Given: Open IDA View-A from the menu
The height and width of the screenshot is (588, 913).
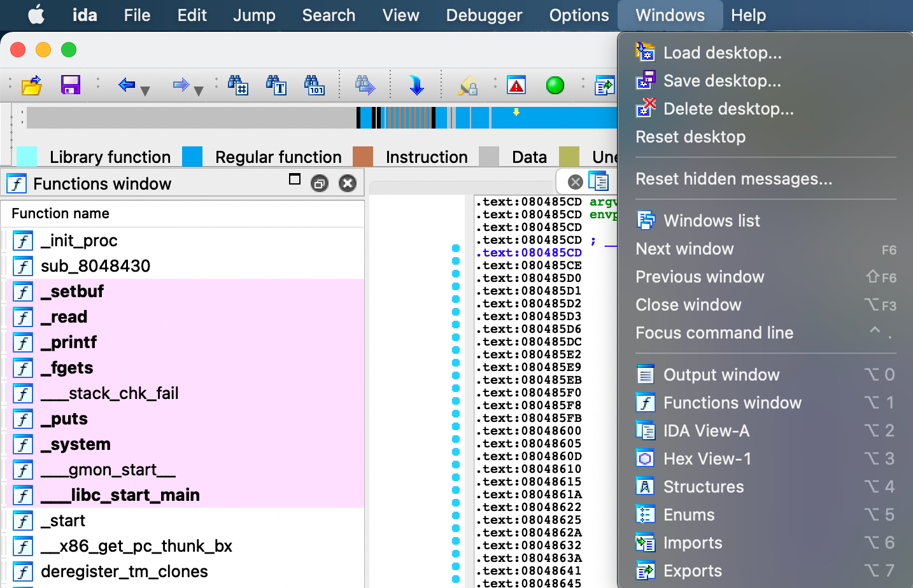Looking at the screenshot, I should tap(766, 431).
